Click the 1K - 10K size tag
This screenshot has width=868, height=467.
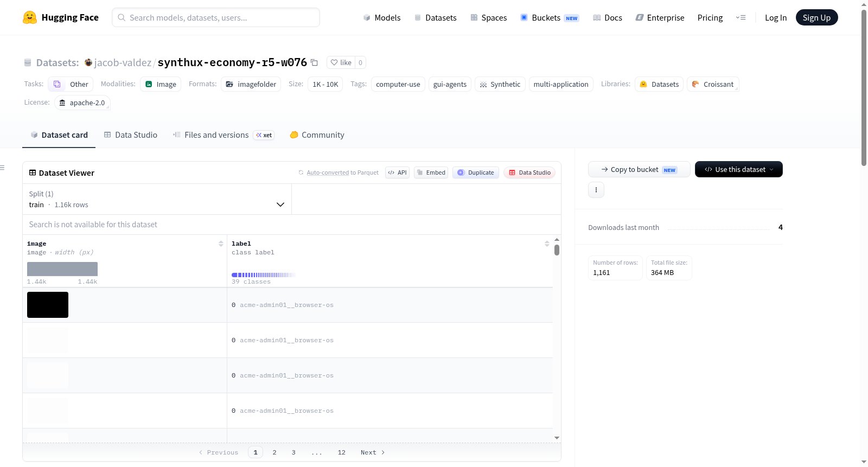[325, 84]
